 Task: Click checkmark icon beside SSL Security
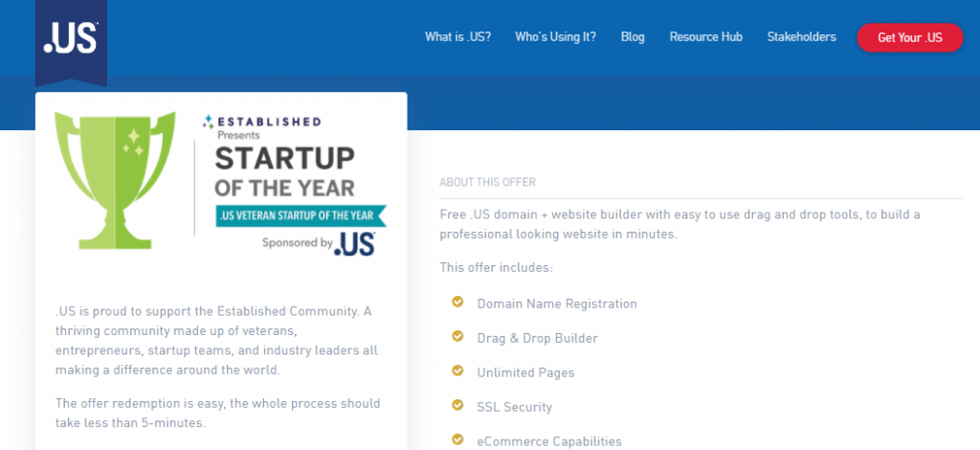pos(457,406)
